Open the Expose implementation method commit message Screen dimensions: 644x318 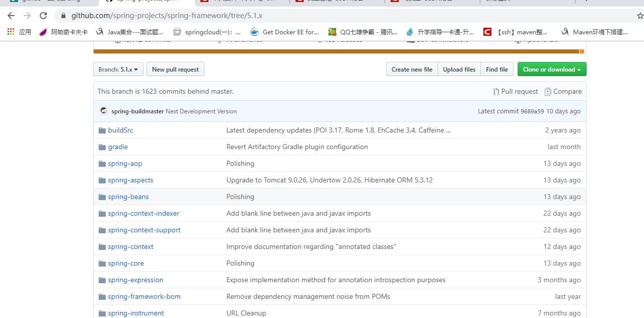tap(336, 280)
